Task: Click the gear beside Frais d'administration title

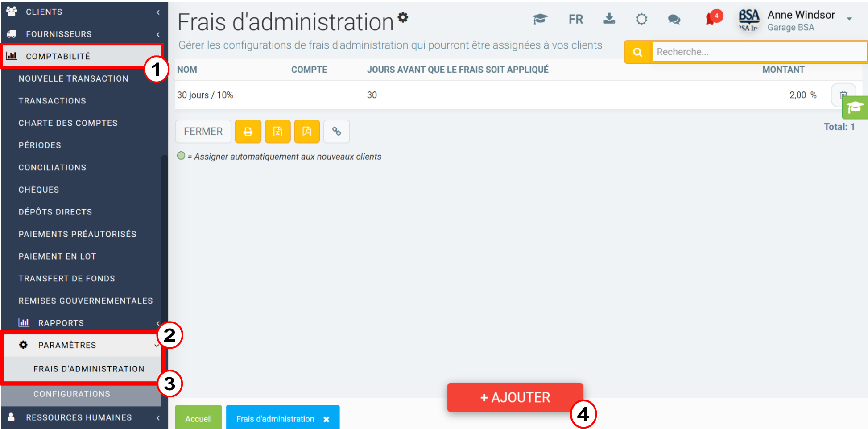Action: [403, 17]
